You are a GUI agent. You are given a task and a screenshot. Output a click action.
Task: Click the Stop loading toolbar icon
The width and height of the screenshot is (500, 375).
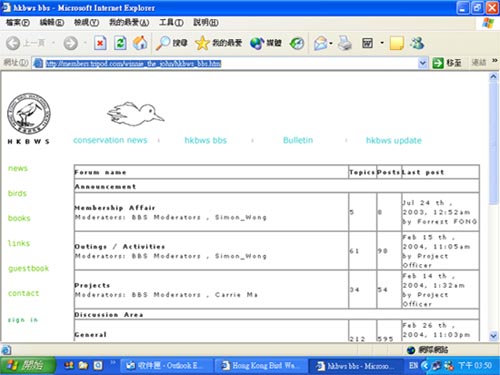(x=100, y=43)
